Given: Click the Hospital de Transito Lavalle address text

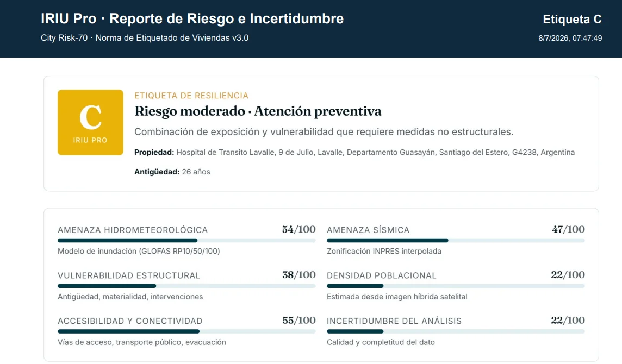Looking at the screenshot, I should (375, 152).
